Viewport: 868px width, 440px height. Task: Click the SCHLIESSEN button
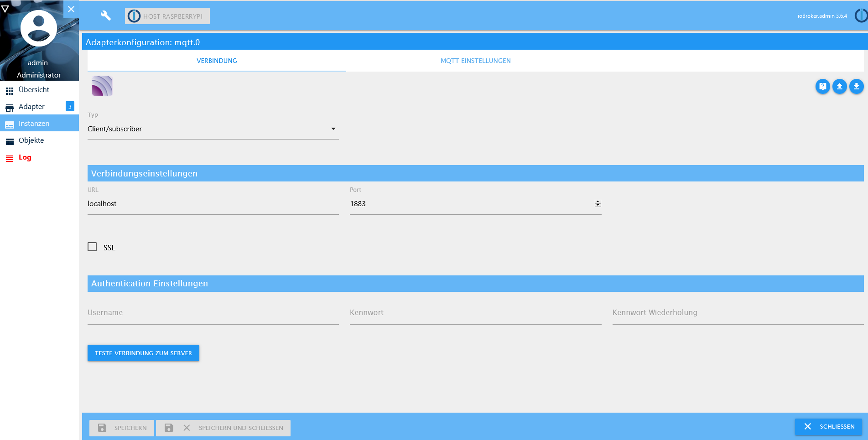click(x=828, y=427)
